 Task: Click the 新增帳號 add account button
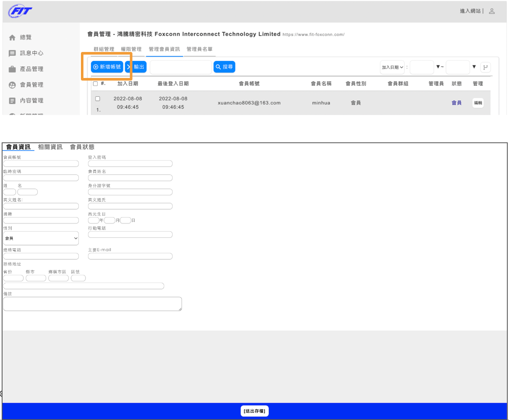107,67
